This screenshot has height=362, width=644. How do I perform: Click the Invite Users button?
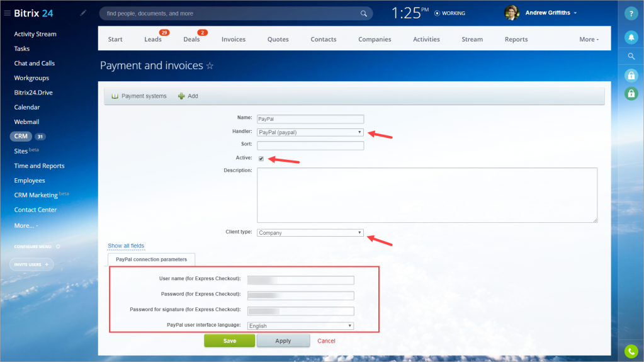tap(31, 264)
